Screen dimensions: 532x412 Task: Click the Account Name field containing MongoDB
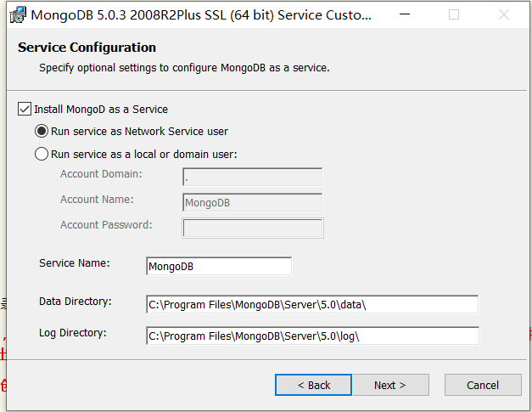252,203
